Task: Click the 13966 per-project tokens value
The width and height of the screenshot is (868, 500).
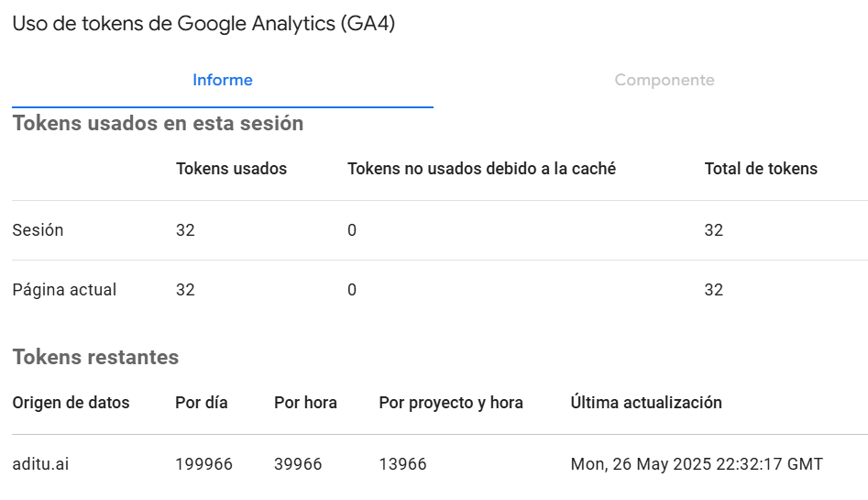Action: coord(402,464)
